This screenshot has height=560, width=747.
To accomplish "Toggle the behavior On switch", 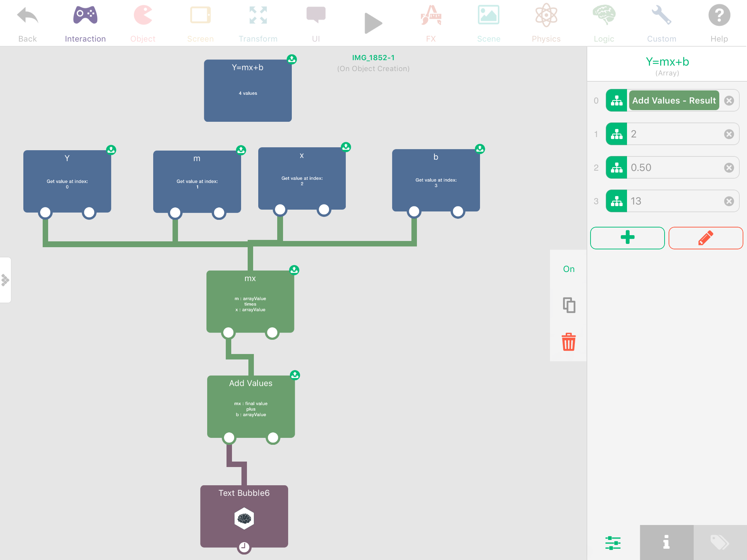I will point(569,269).
